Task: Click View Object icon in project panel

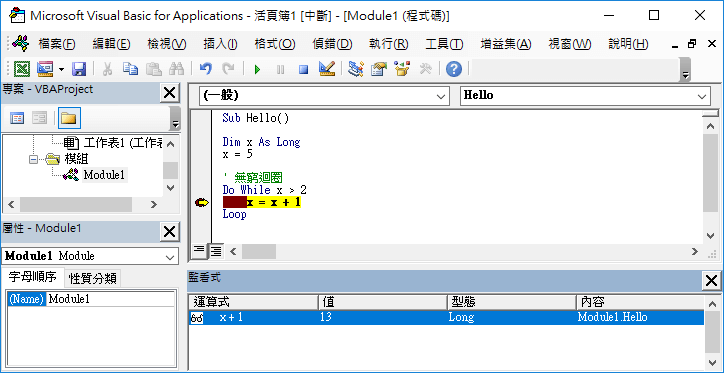Action: 39,119
